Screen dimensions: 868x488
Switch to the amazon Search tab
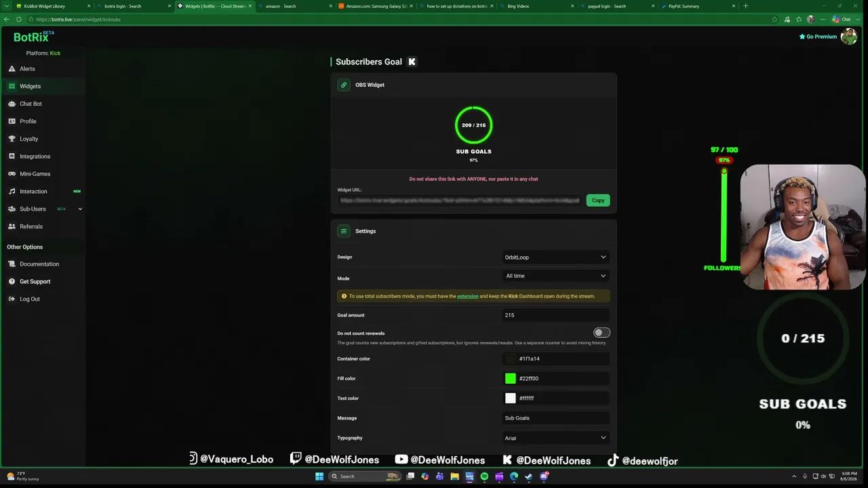(295, 6)
